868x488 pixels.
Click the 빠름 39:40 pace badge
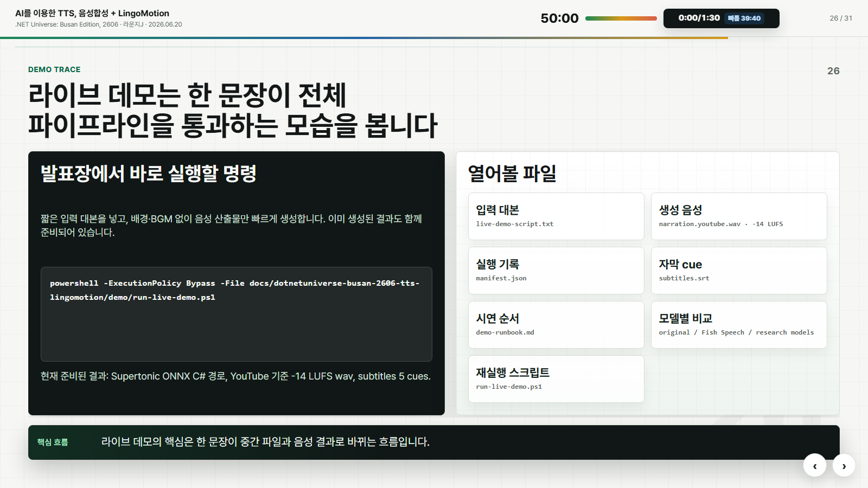click(744, 18)
